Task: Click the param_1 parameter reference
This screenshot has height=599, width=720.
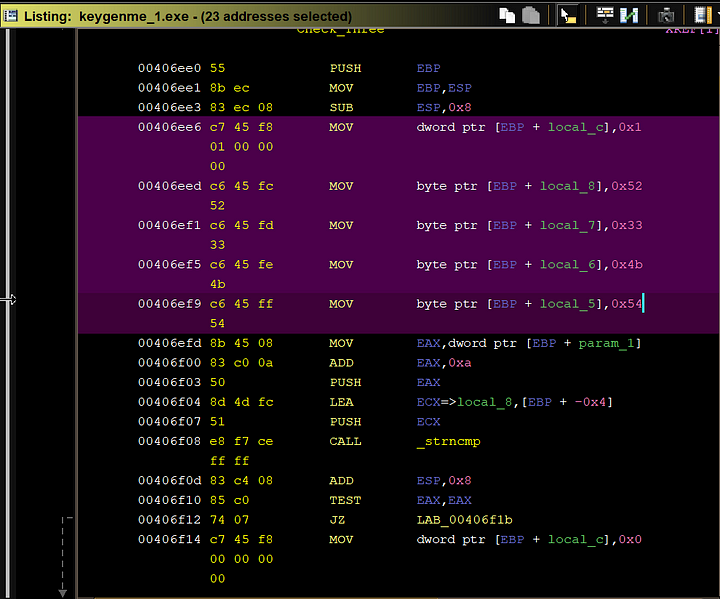Action: [x=606, y=343]
